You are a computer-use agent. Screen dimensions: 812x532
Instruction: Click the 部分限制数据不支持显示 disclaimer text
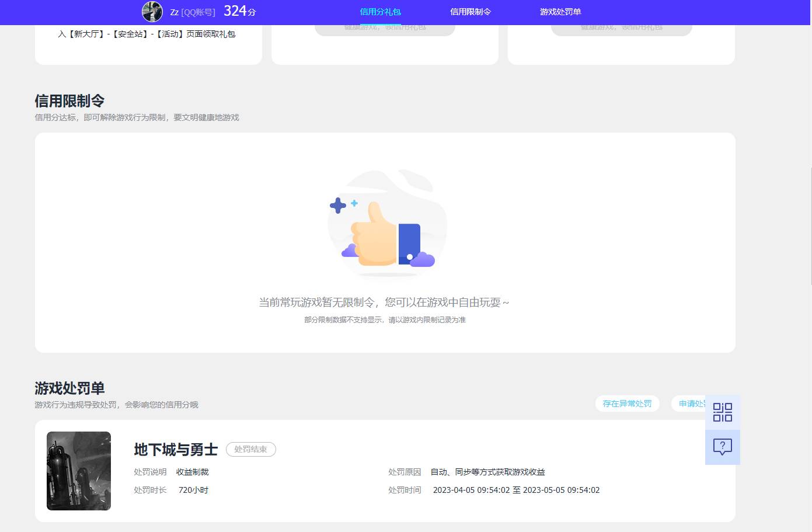pos(385,320)
